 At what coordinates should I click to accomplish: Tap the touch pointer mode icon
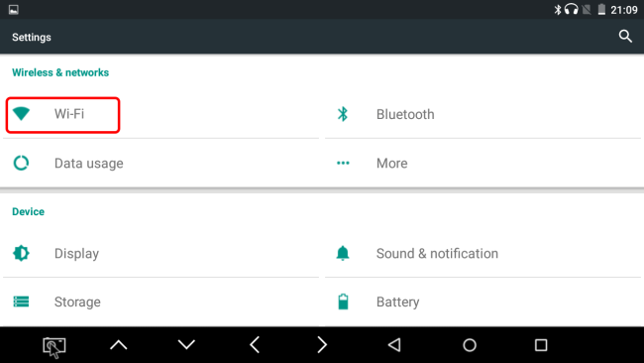coord(54,347)
